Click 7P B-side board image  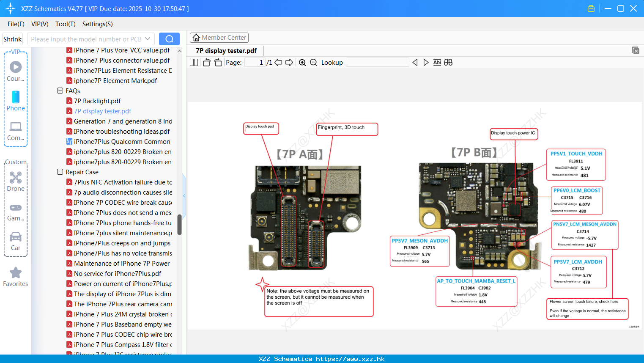coord(480,216)
